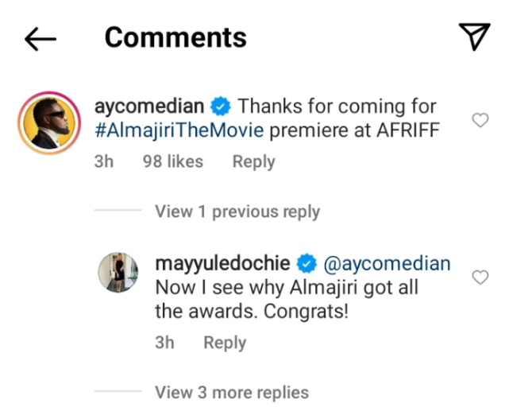Click the verified badge beside aycomedian
Viewport: 532px width, 411px height.
[220, 106]
